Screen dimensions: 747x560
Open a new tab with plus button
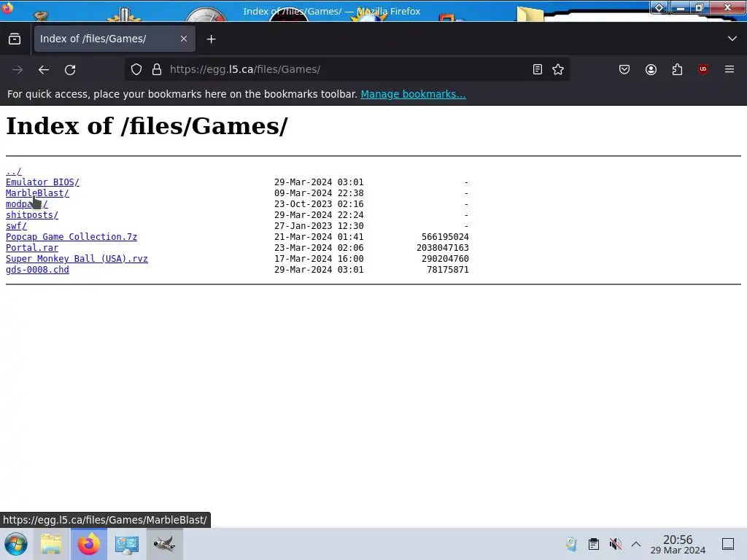click(x=211, y=39)
